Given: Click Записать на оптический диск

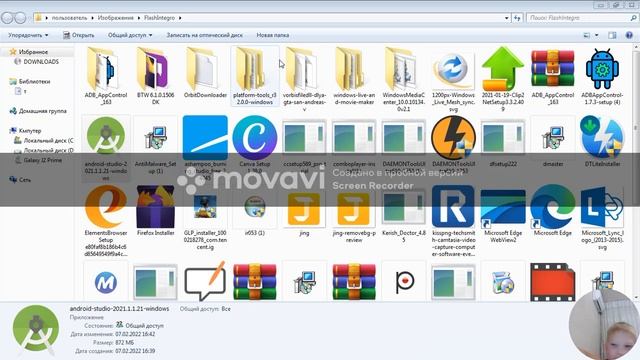Looking at the screenshot, I should click(204, 35).
